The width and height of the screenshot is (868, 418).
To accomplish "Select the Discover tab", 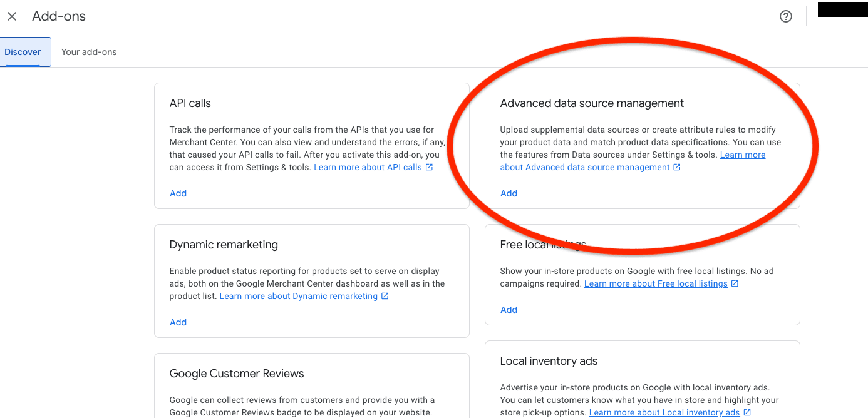I will (x=23, y=52).
